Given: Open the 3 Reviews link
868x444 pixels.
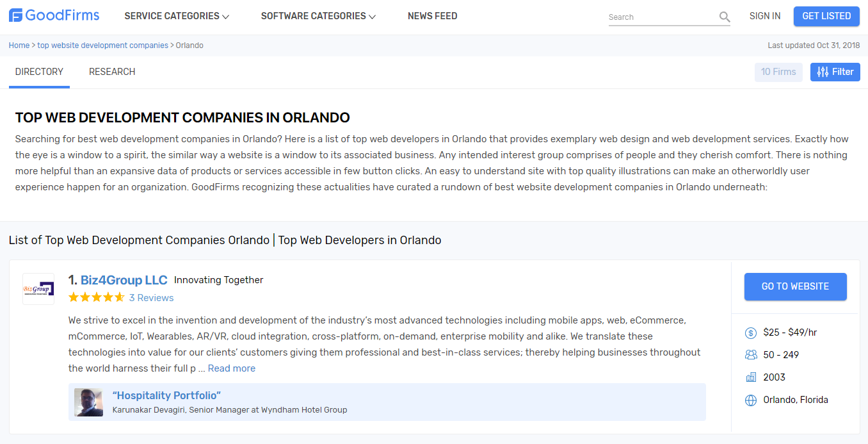Looking at the screenshot, I should [151, 298].
